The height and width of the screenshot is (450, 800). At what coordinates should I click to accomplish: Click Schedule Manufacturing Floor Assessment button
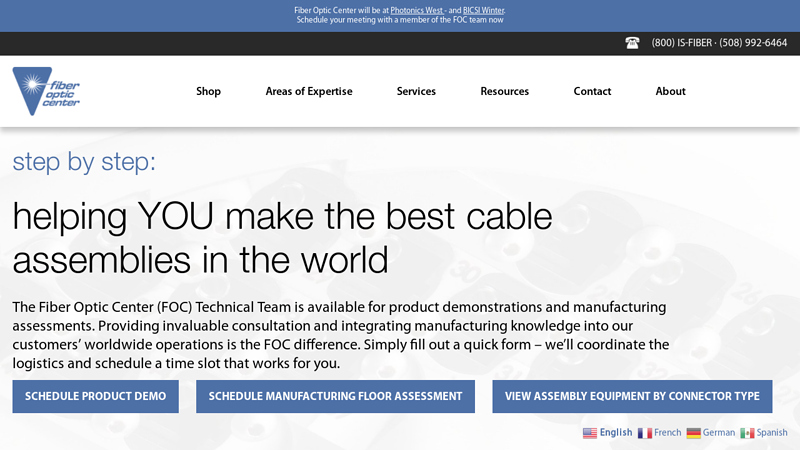pos(335,396)
